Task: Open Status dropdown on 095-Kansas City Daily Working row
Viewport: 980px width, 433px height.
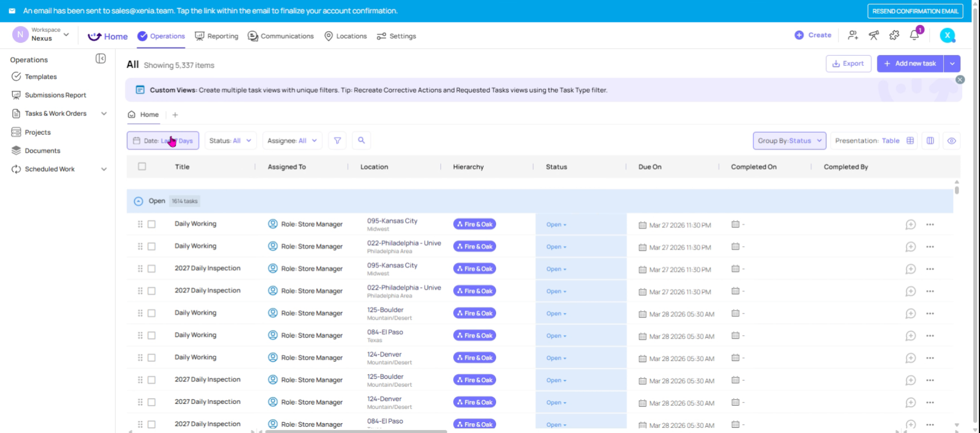Action: click(x=556, y=225)
